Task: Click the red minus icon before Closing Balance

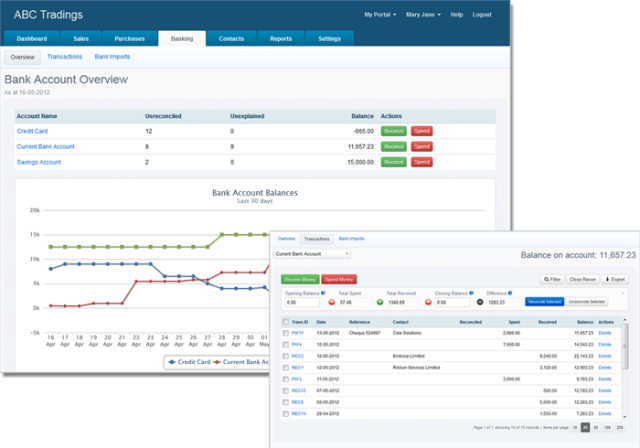Action: coord(428,302)
